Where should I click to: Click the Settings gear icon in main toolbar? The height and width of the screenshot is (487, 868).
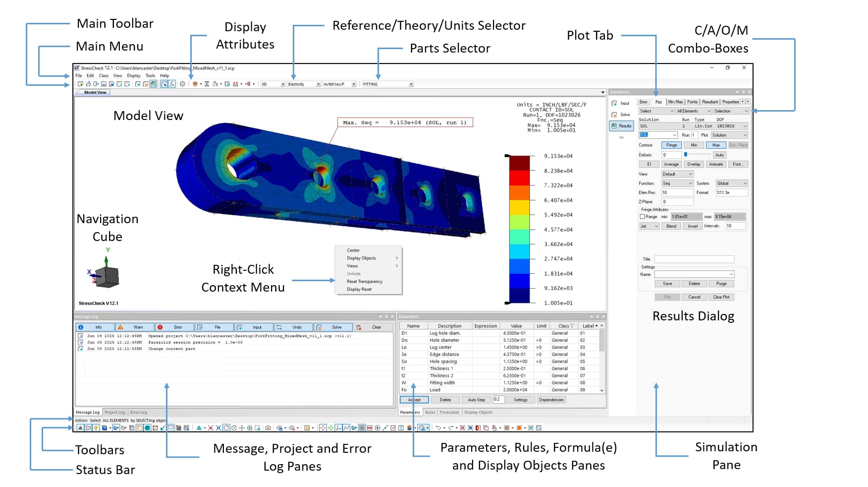tap(182, 84)
